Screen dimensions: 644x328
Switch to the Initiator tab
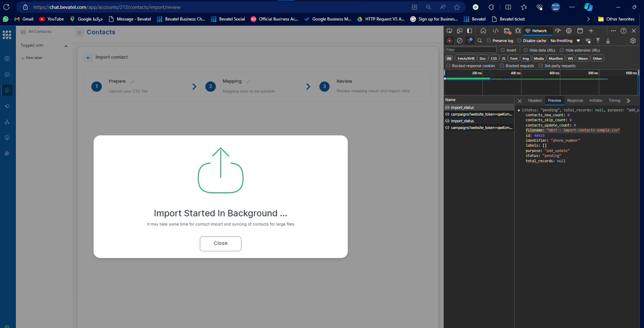click(x=596, y=101)
